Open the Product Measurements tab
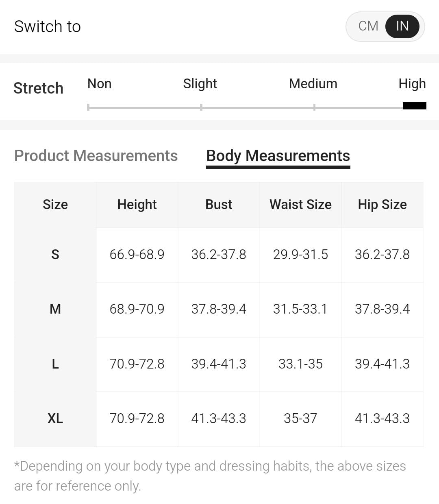The image size is (439, 504). coord(96,156)
